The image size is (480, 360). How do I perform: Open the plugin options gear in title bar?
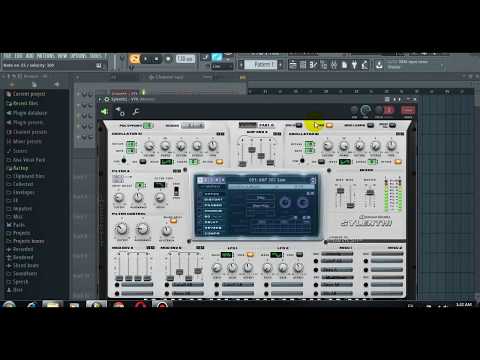[x=107, y=99]
